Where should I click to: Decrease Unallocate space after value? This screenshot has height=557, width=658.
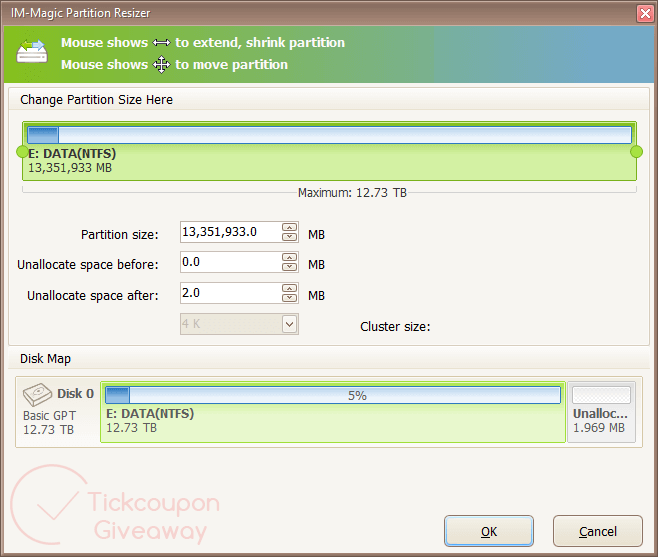290,298
